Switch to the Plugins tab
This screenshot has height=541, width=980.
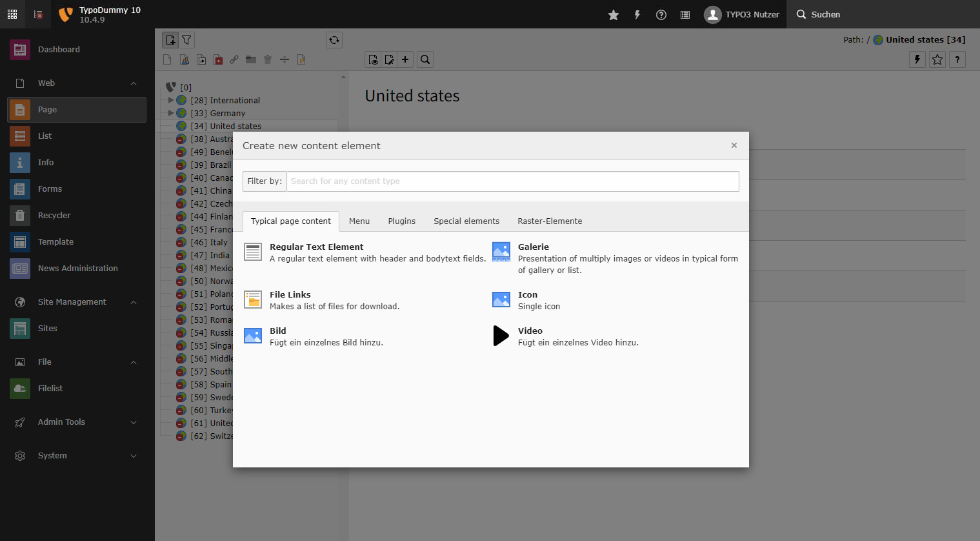(402, 221)
